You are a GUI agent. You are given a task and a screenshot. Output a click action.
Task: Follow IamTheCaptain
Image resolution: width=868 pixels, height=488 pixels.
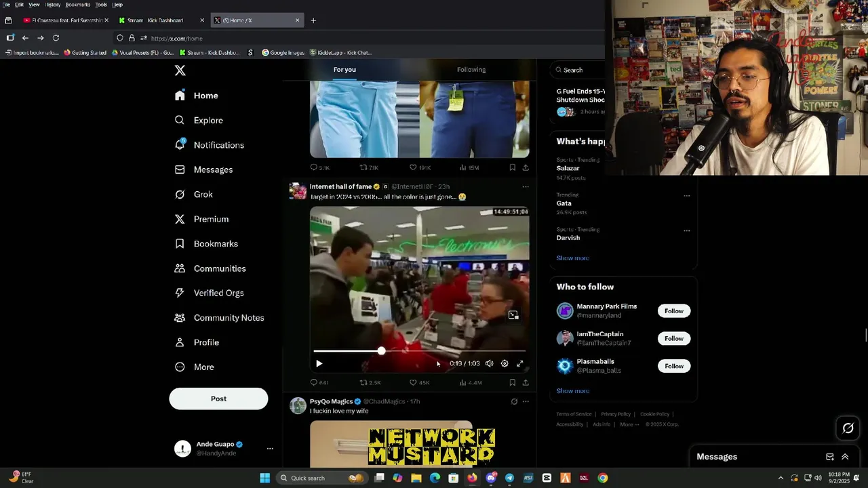pyautogui.click(x=674, y=338)
